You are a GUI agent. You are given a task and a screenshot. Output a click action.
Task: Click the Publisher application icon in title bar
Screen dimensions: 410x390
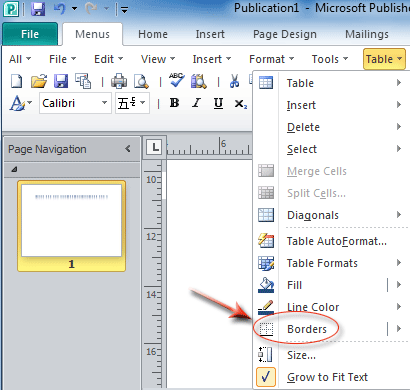(11, 9)
